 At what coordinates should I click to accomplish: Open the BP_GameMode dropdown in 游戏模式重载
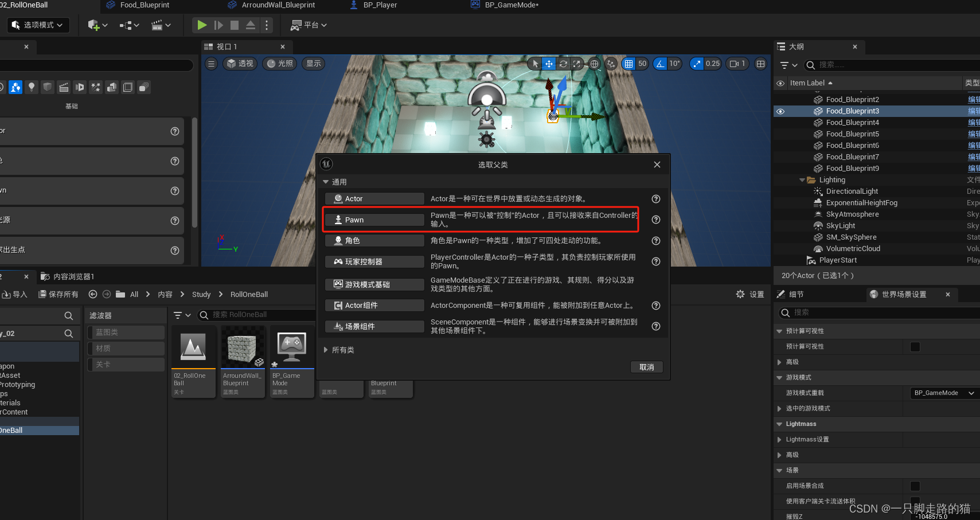tap(943, 393)
